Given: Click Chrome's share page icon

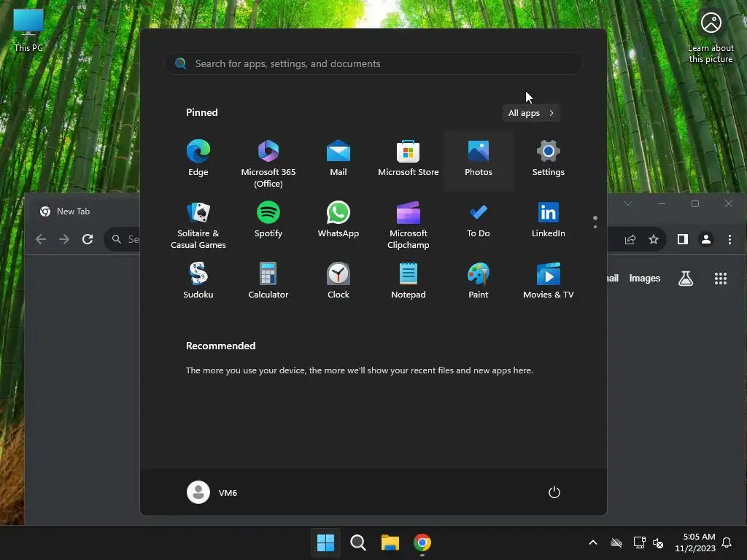Looking at the screenshot, I should (x=630, y=239).
